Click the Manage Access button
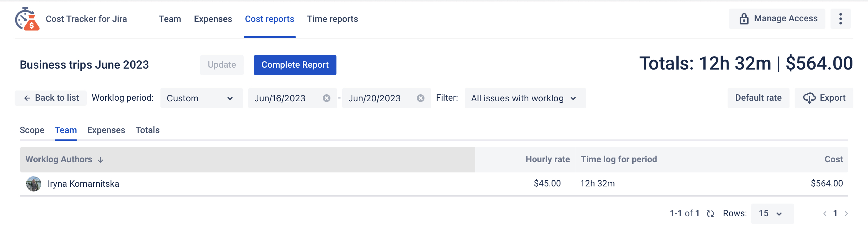 tap(777, 19)
